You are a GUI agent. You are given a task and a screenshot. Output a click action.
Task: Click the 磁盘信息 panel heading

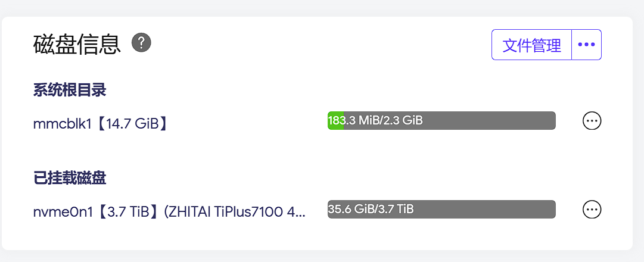[77, 44]
